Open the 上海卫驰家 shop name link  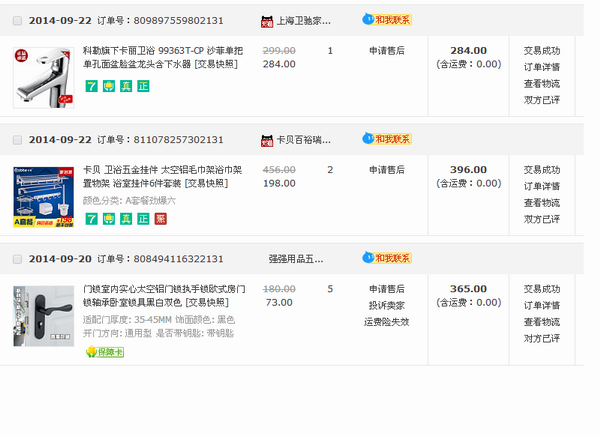[302, 21]
